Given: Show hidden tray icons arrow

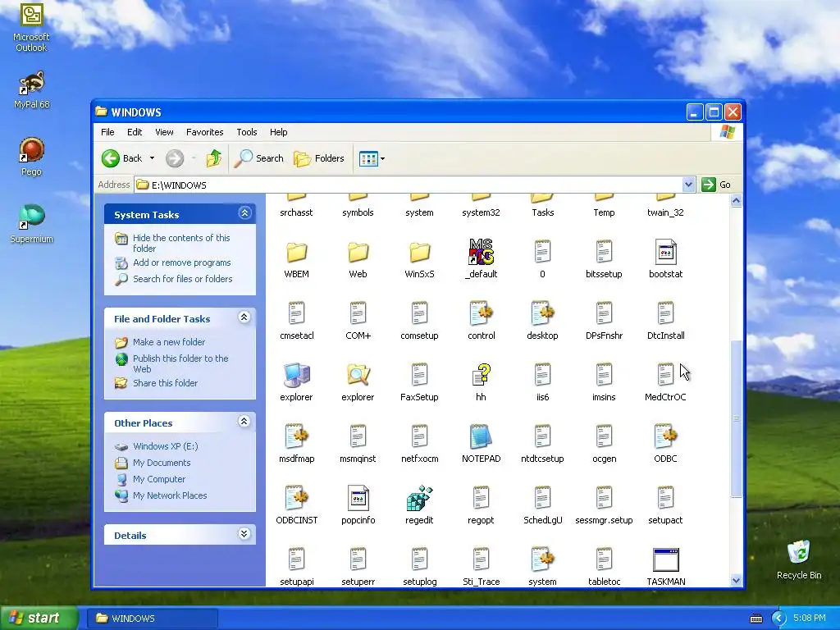Looking at the screenshot, I should (x=778, y=619).
